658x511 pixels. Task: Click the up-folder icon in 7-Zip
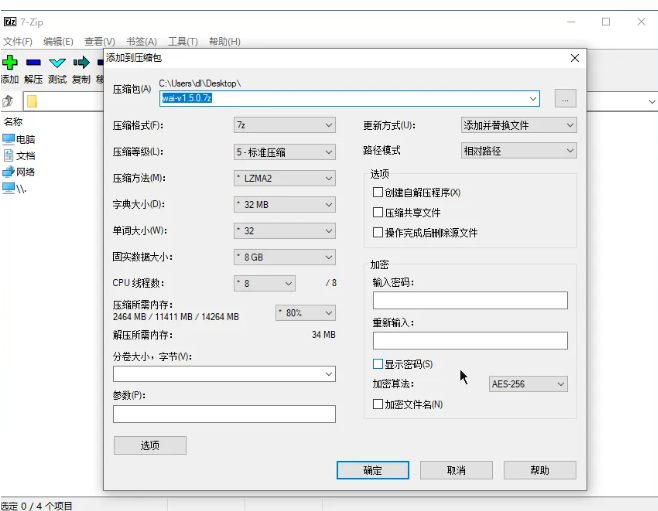[x=8, y=101]
